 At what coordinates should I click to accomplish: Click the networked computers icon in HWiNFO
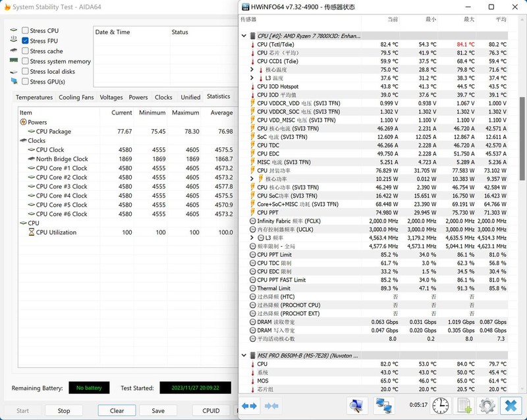(384, 406)
